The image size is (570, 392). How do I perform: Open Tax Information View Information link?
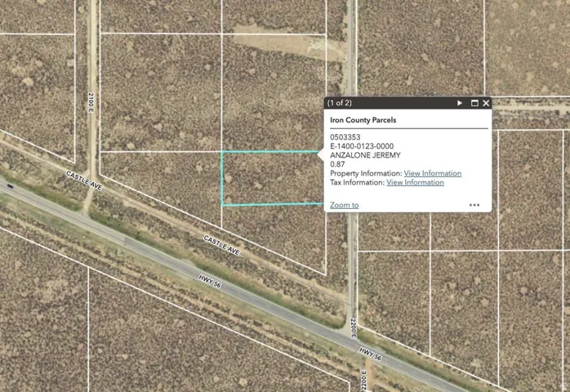(415, 182)
